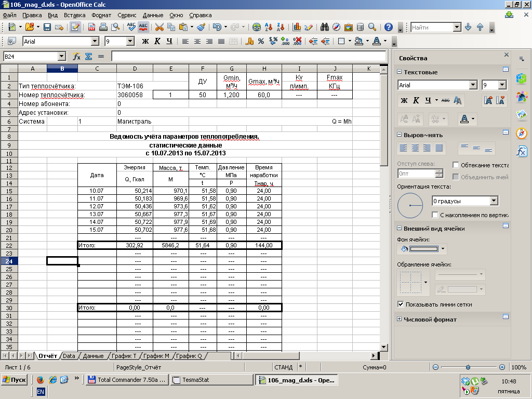Click the Найти search field

(x=432, y=28)
